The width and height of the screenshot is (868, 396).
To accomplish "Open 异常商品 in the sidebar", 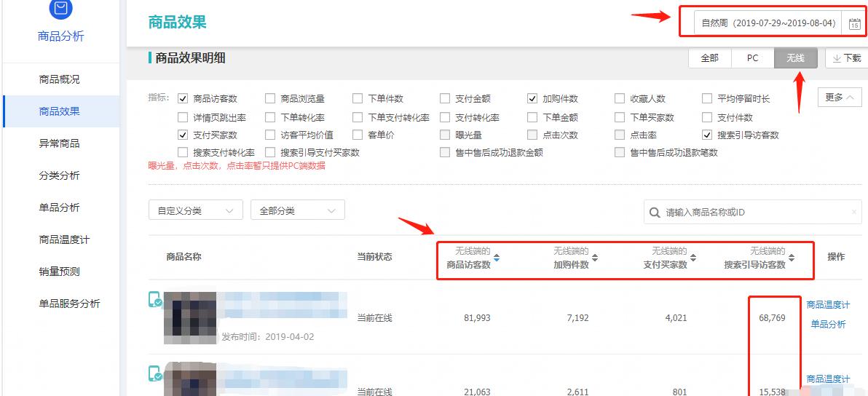I will (60, 143).
